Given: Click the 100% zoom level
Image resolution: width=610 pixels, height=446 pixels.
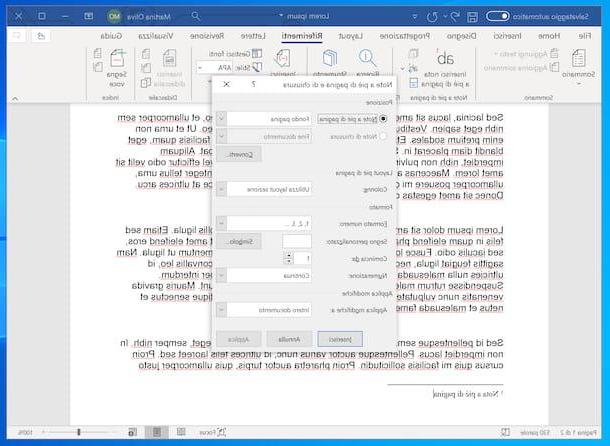Looking at the screenshot, I should click(x=26, y=432).
